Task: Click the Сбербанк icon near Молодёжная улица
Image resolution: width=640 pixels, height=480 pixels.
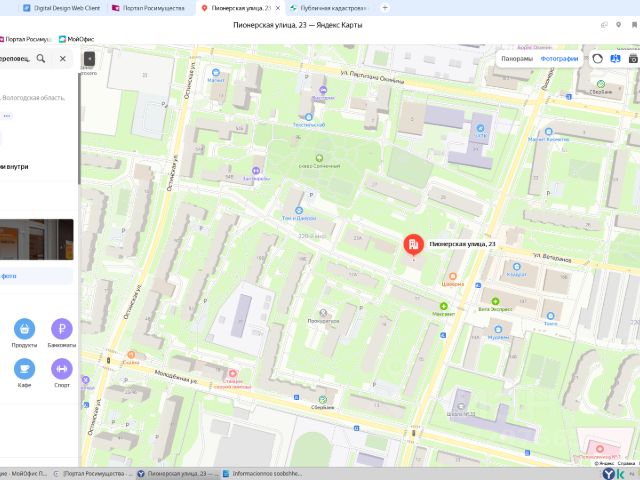Action: coord(322,400)
